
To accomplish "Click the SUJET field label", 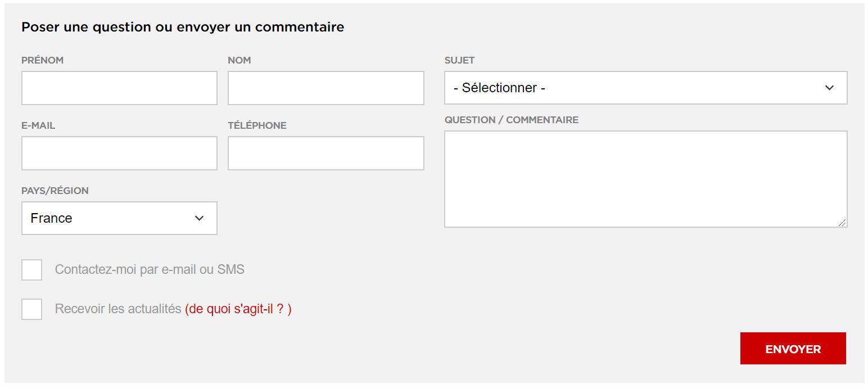I will coord(459,60).
